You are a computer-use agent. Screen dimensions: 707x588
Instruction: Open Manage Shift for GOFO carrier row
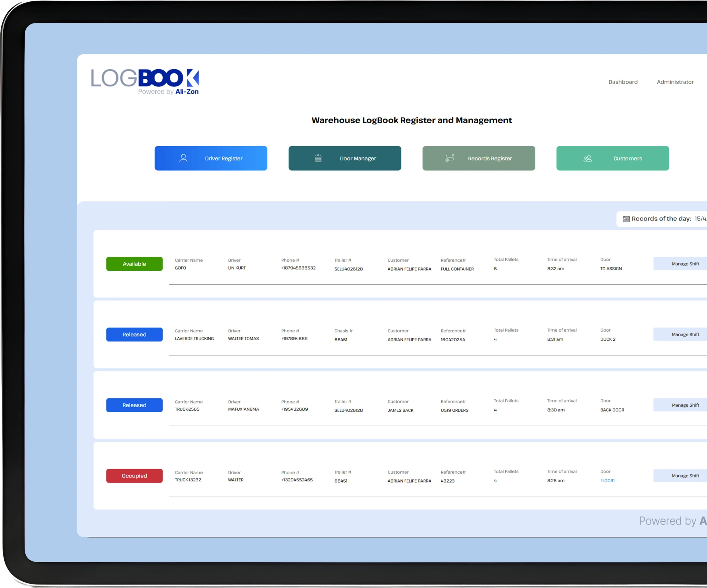click(685, 264)
